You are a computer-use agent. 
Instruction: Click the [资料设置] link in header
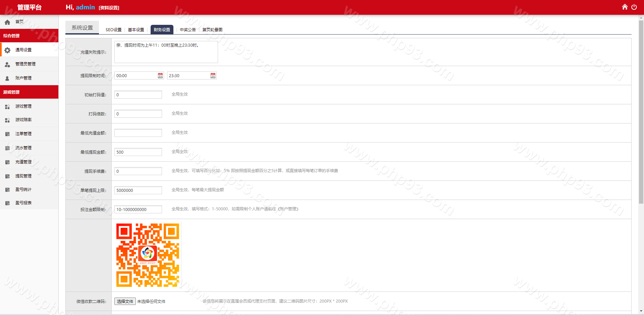[x=109, y=8]
